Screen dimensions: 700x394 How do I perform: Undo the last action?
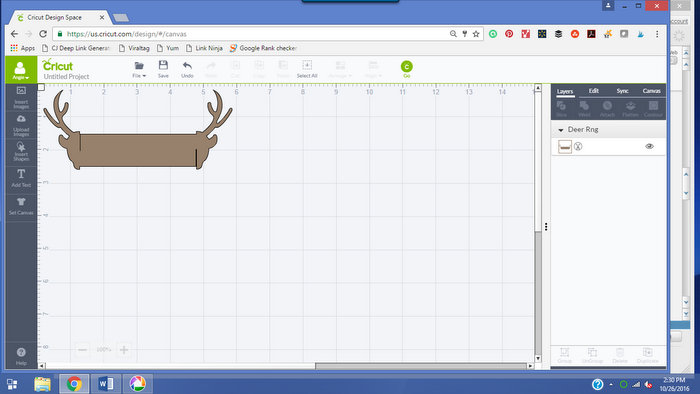tap(187, 69)
